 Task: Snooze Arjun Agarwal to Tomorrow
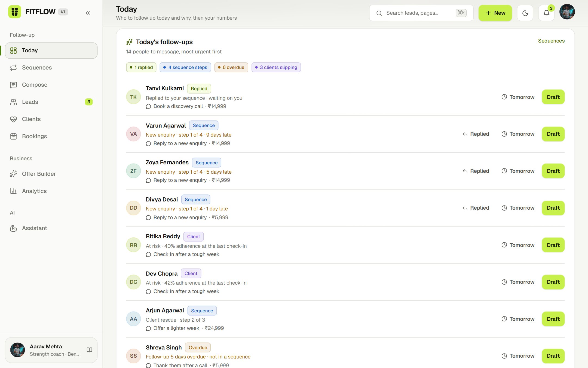pyautogui.click(x=518, y=319)
